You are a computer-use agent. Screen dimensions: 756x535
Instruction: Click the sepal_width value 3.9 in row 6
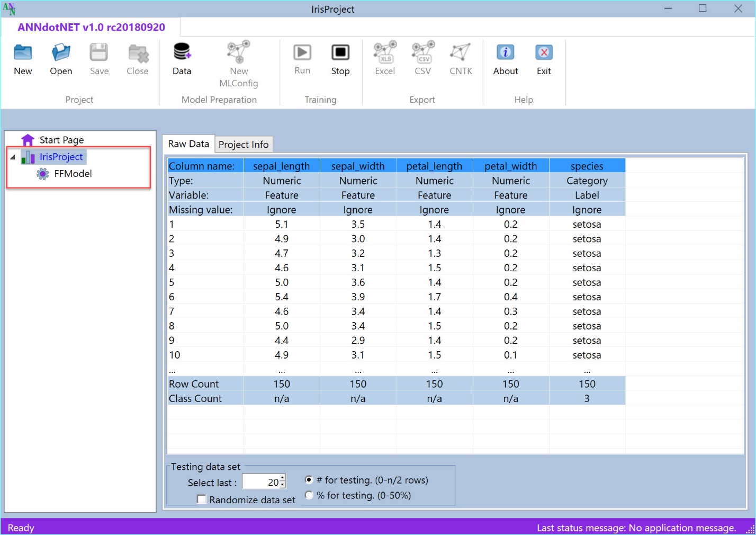coord(358,297)
